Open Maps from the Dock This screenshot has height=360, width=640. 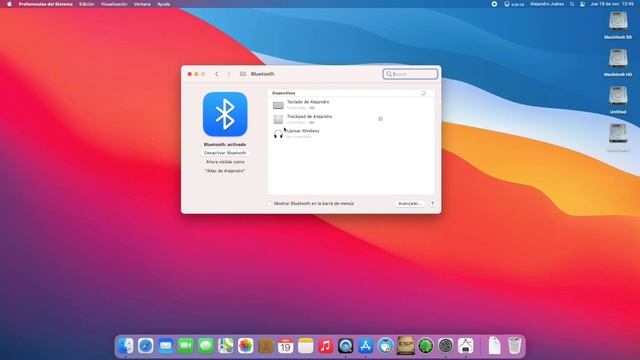(226, 346)
